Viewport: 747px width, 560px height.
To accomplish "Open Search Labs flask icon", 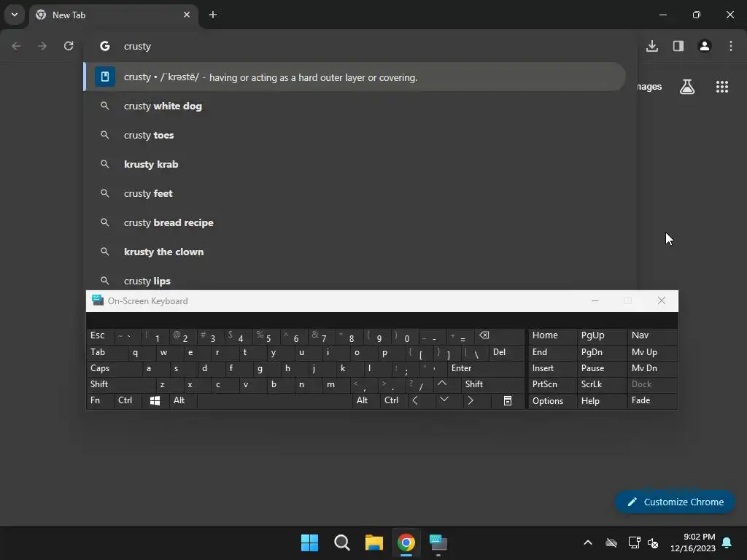I will 687,87.
